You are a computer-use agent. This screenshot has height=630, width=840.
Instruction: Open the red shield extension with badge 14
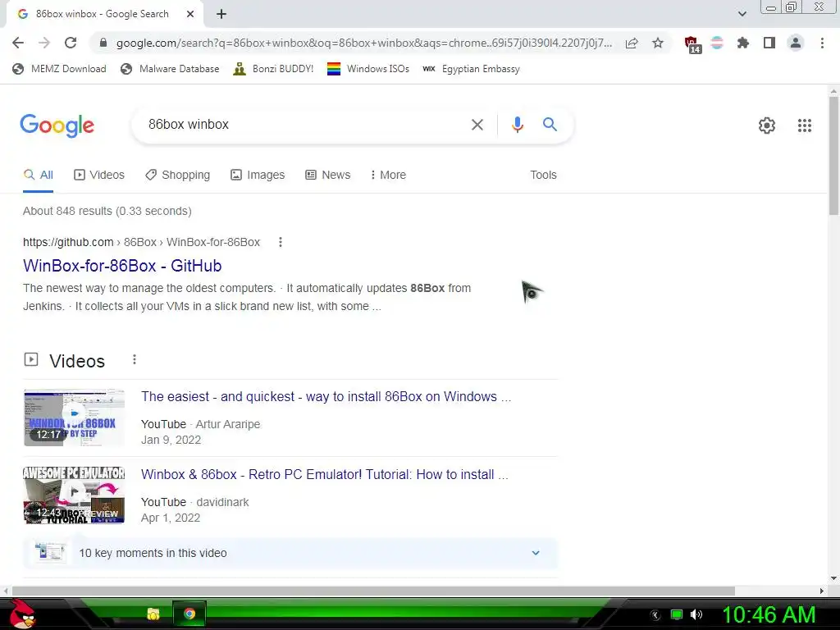(692, 44)
